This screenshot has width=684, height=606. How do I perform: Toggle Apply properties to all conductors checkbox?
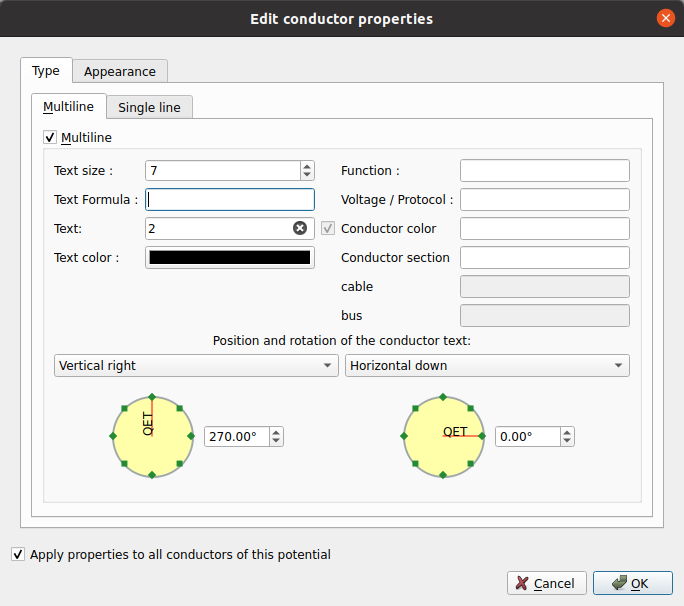point(18,554)
